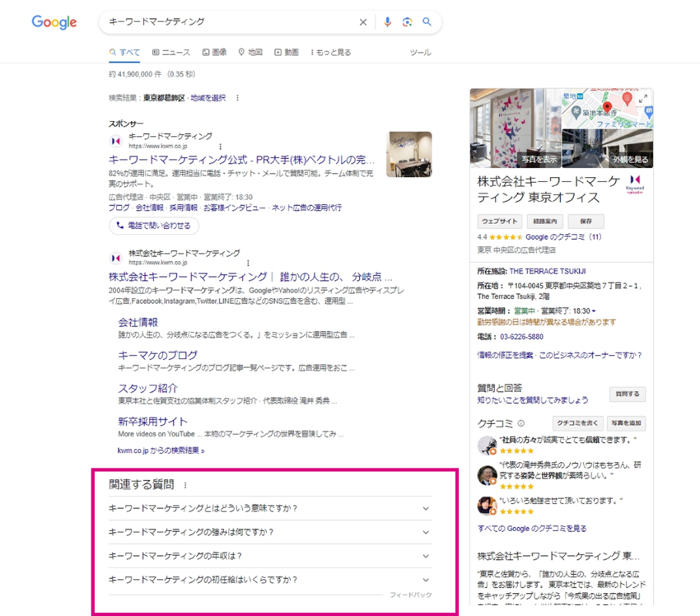Screen dimensions: 700x616
Task: Click ネット広告の運用代行 ad sitelink
Action: (306, 208)
